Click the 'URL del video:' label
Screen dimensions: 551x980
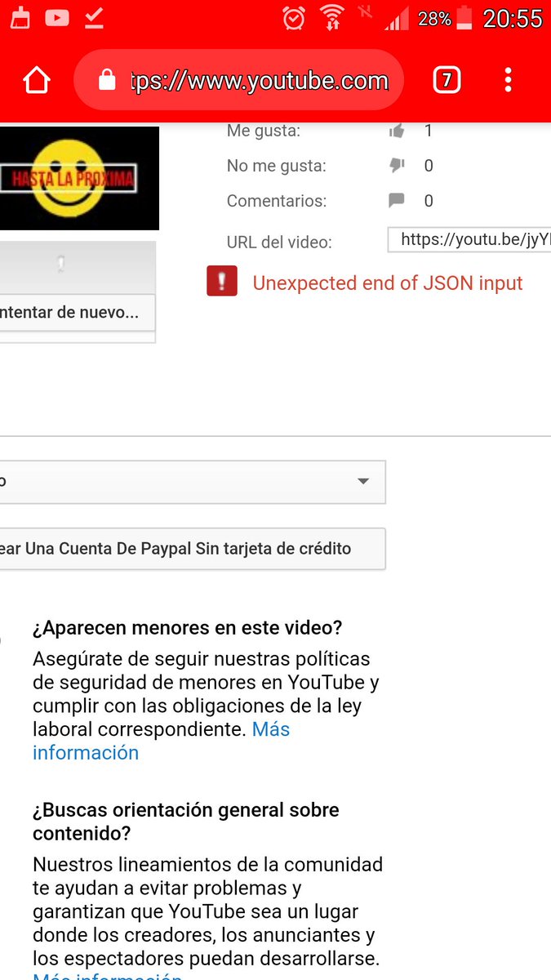pyautogui.click(x=279, y=243)
